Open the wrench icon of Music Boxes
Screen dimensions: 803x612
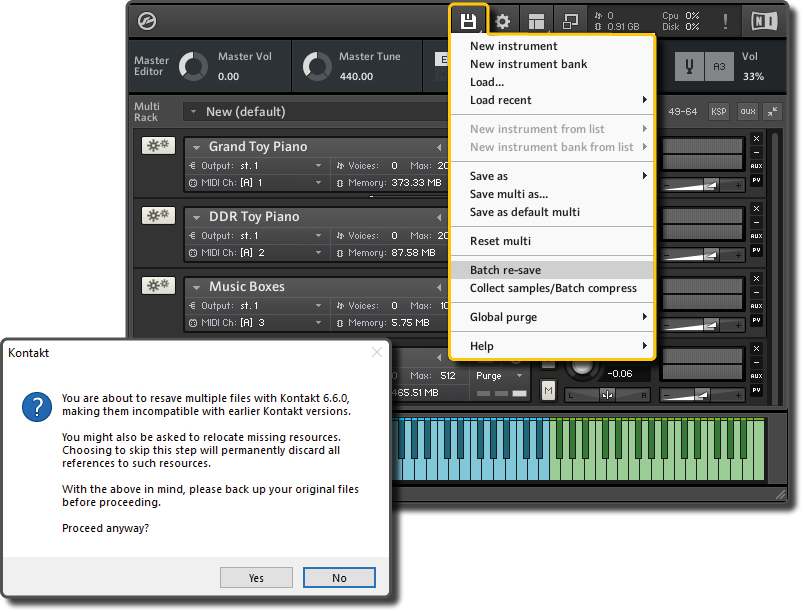click(158, 285)
